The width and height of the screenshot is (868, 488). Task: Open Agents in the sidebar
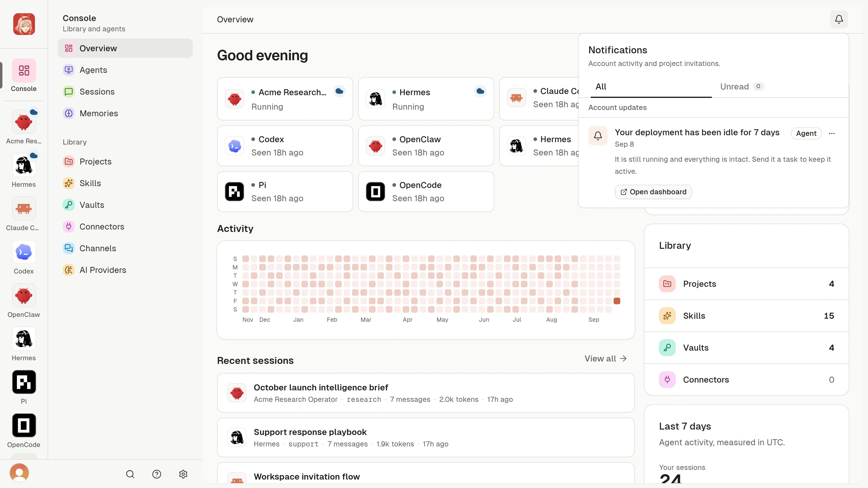pos(125,70)
